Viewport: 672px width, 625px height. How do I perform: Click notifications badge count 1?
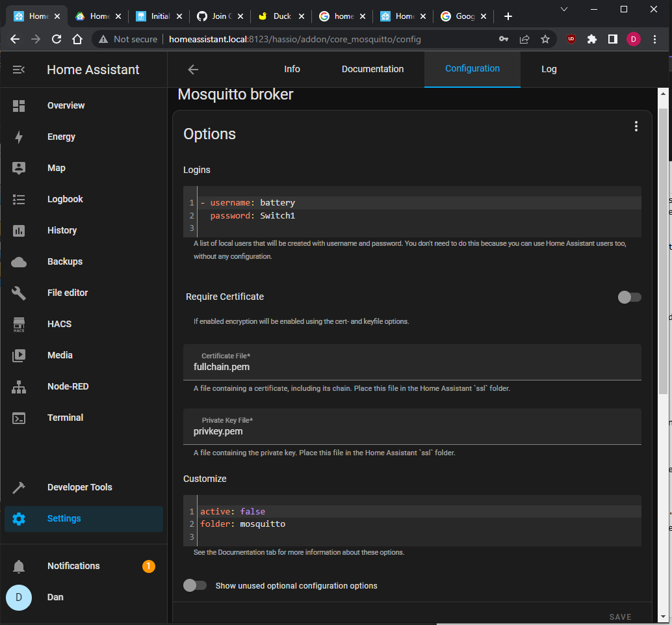click(x=149, y=566)
